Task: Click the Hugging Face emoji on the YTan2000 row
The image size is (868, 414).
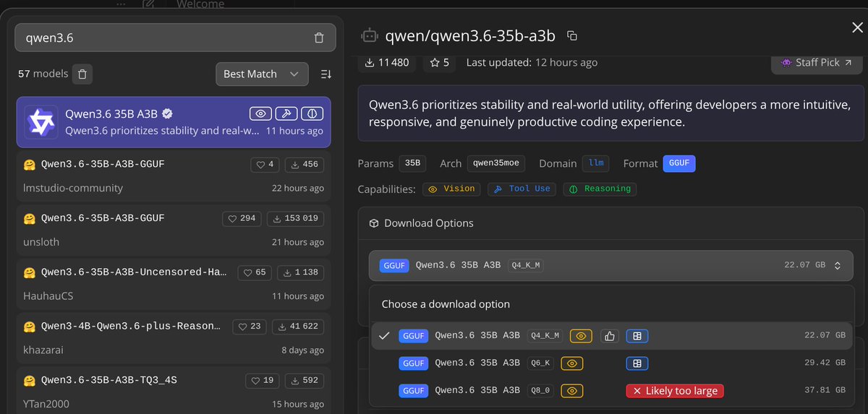Action: click(x=30, y=380)
